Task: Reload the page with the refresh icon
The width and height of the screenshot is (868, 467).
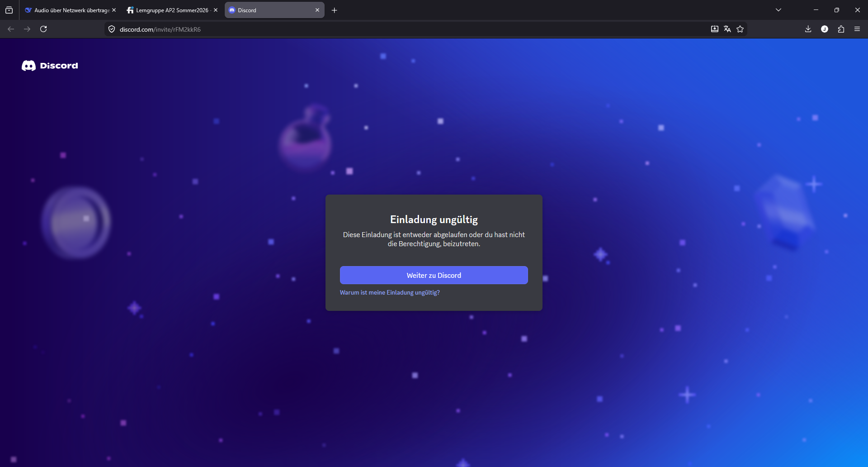Action: (x=43, y=29)
